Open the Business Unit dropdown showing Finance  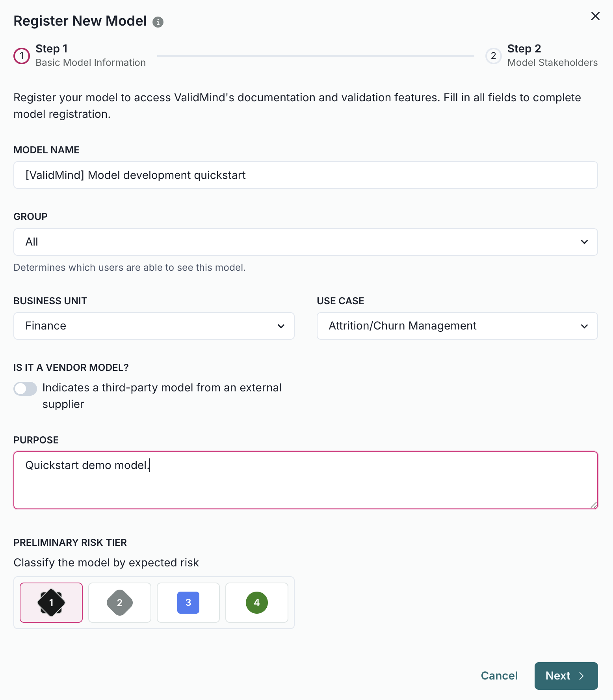(x=154, y=326)
